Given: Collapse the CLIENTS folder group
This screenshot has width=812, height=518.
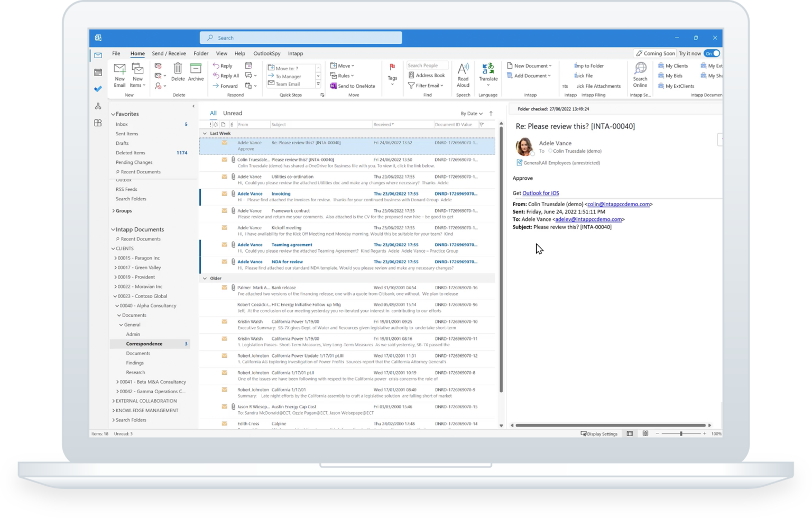Looking at the screenshot, I should pos(114,248).
